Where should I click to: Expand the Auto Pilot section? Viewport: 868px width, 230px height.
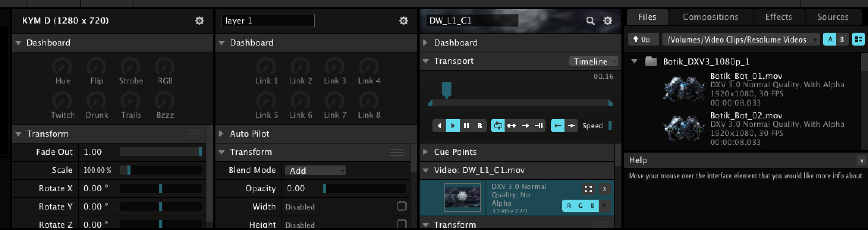(222, 134)
